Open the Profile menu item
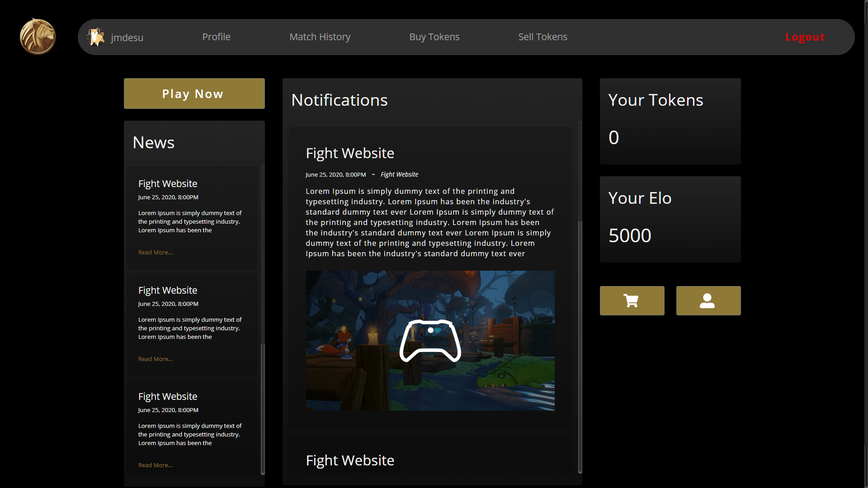The height and width of the screenshot is (488, 868). pos(216,37)
